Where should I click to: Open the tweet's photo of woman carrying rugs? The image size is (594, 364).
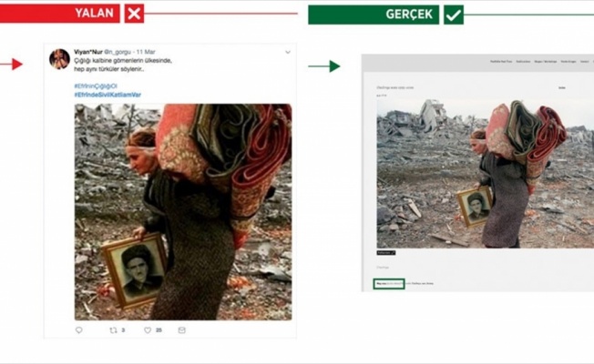click(x=183, y=212)
